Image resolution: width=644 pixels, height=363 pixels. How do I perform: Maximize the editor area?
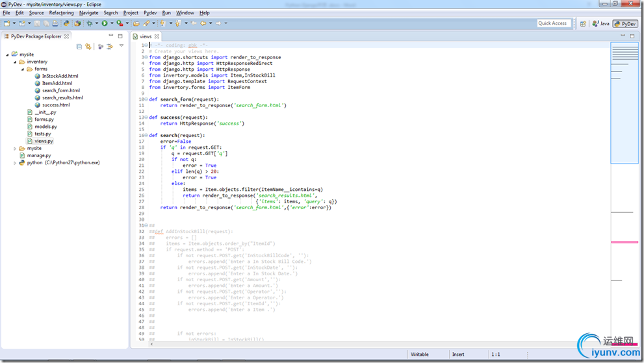tap(632, 36)
